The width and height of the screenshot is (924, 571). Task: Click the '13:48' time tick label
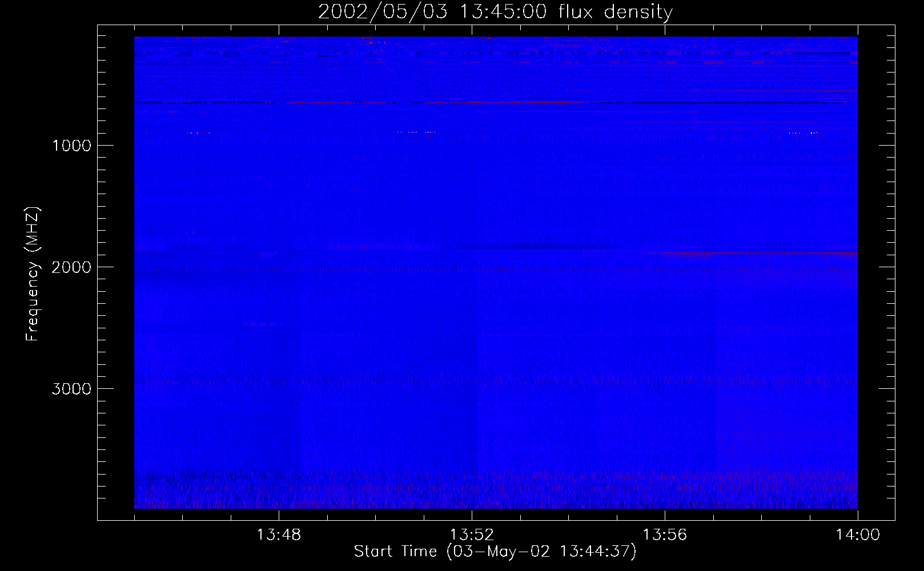pos(279,535)
